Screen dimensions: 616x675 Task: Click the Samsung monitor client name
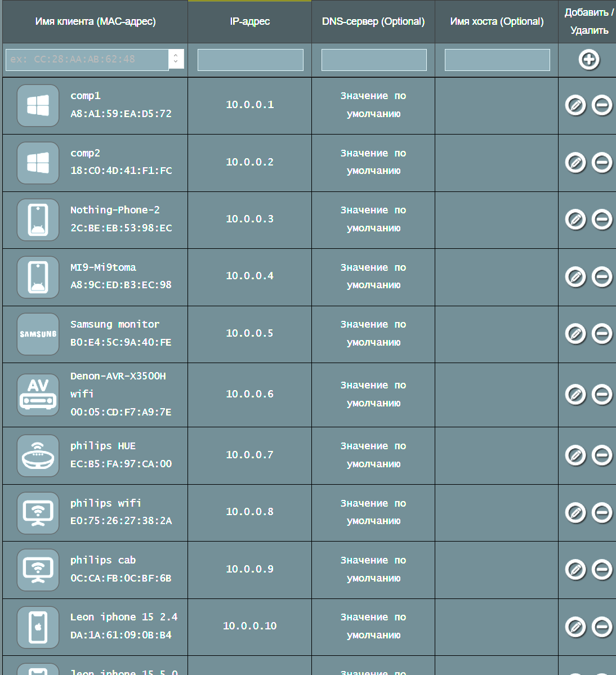114,324
